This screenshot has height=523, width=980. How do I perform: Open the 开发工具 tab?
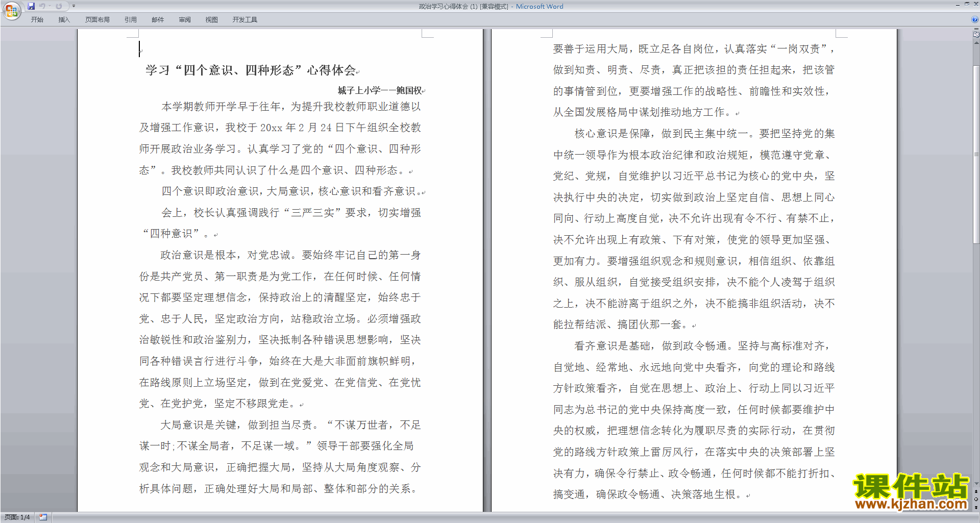245,20
